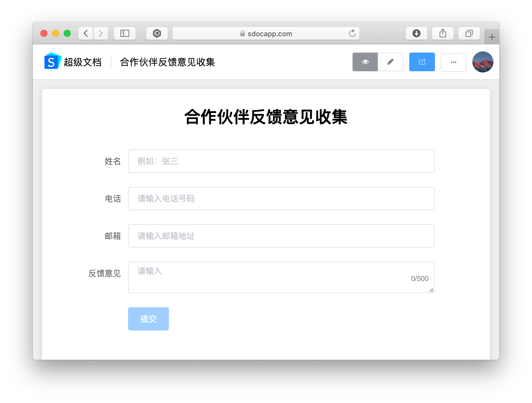Click the hexagon extension icon in the toolbar
532x403 pixels.
click(157, 33)
